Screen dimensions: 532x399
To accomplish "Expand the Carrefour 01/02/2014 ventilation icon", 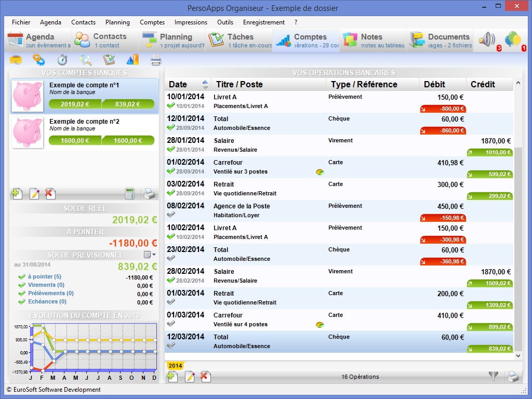I will click(320, 172).
